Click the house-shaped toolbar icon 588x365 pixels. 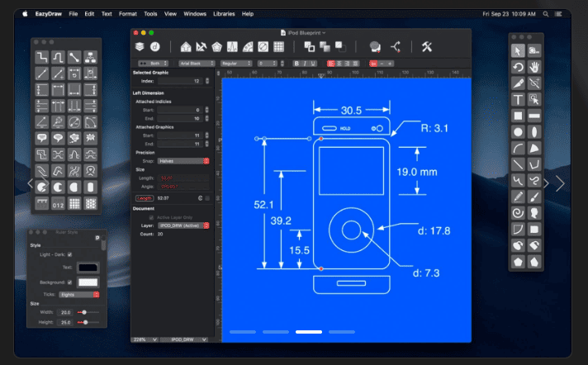tap(186, 47)
